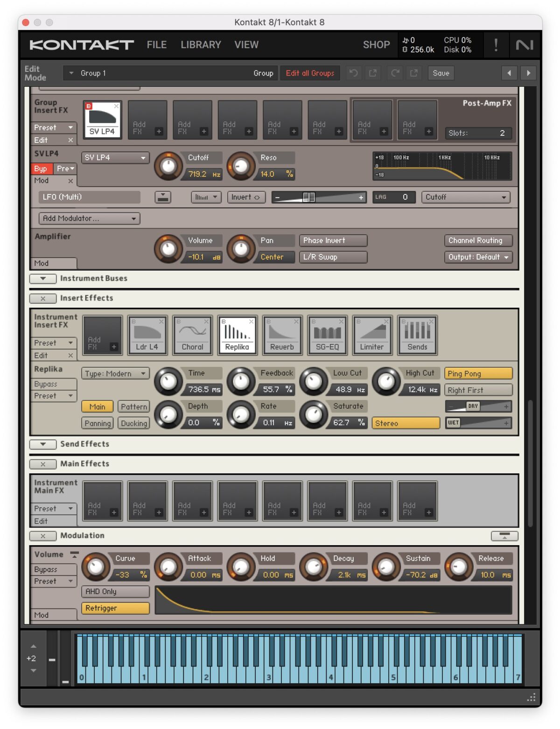Select the Reverb effect slot
Image resolution: width=560 pixels, height=729 pixels.
[x=282, y=335]
